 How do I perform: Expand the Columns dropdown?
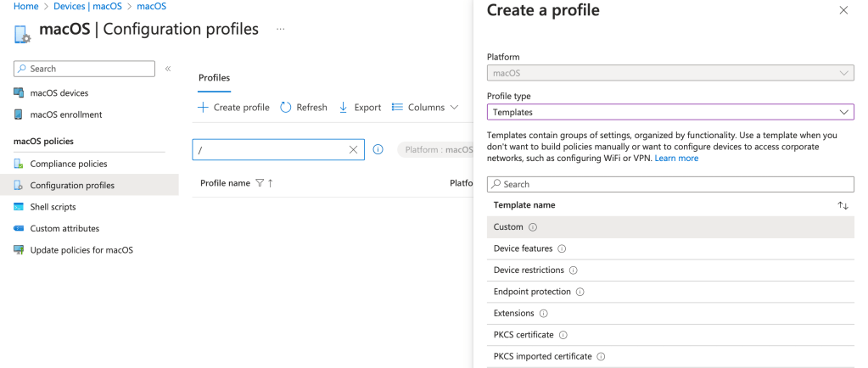coord(425,108)
